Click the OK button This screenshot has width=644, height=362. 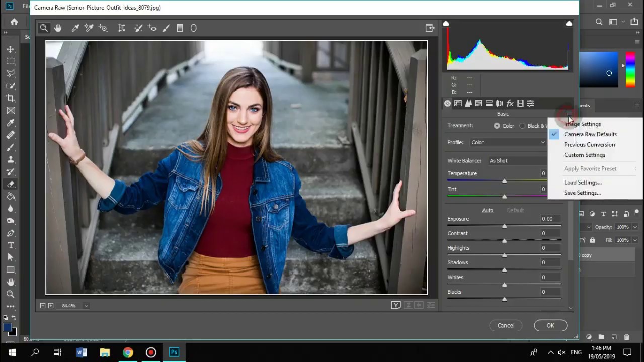click(x=550, y=325)
